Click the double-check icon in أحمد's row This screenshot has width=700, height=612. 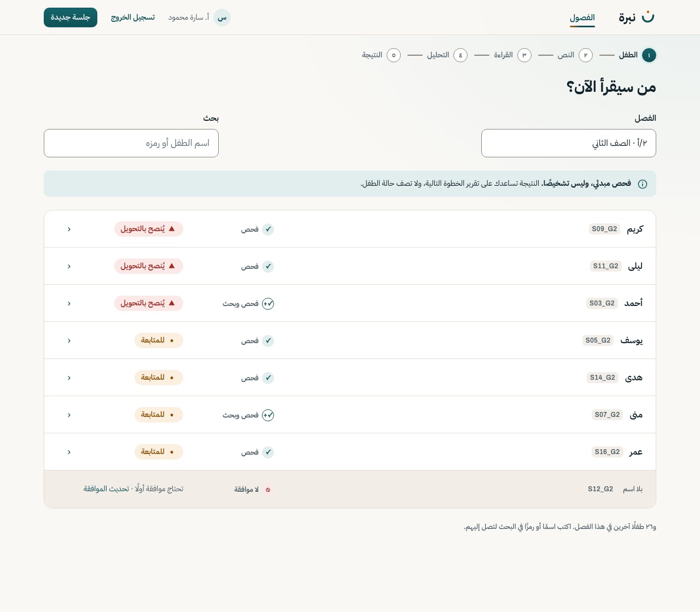pos(268,304)
